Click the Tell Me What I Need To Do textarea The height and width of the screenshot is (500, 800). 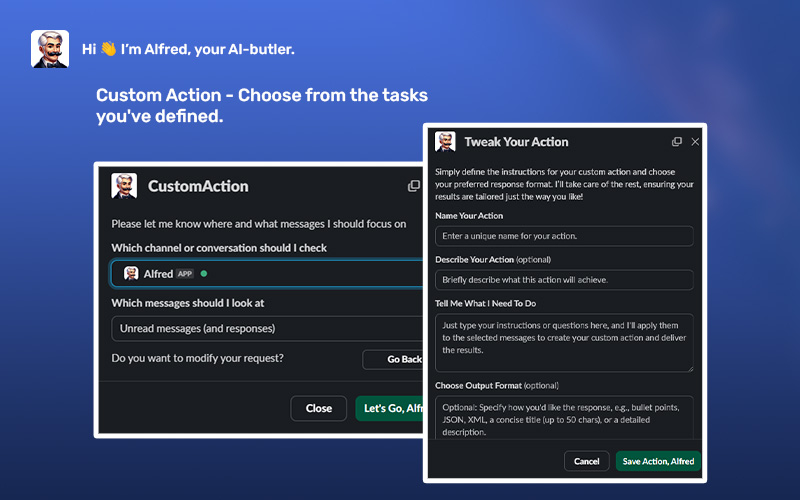point(564,343)
